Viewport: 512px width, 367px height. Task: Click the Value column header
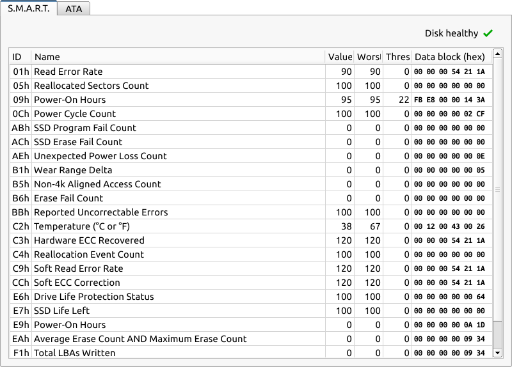(x=340, y=57)
